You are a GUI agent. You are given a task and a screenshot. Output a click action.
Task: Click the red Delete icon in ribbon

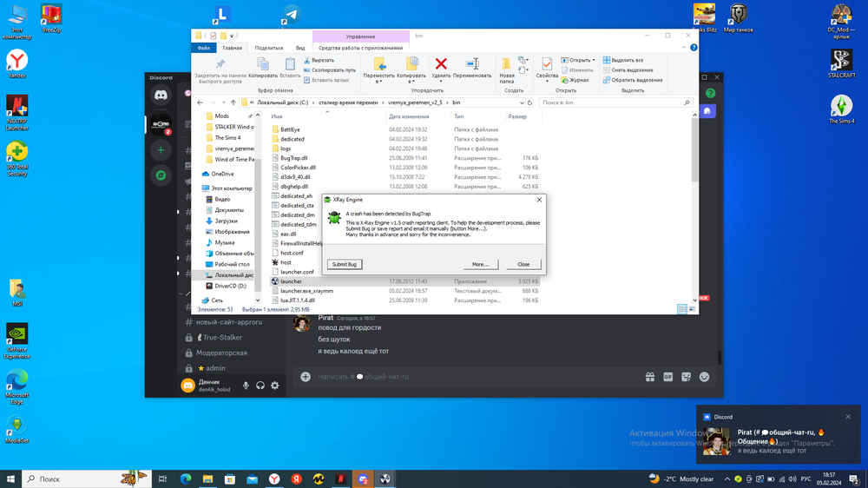[x=441, y=65]
